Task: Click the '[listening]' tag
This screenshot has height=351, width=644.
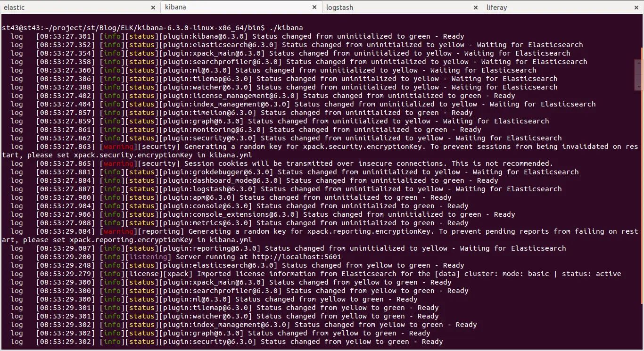Action: pyautogui.click(x=148, y=257)
